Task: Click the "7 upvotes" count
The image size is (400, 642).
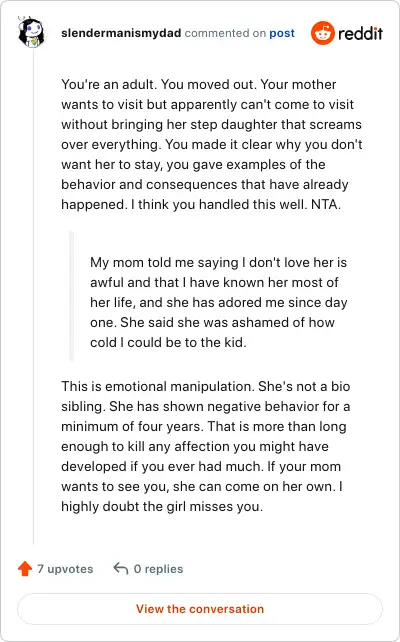Action: [65, 569]
